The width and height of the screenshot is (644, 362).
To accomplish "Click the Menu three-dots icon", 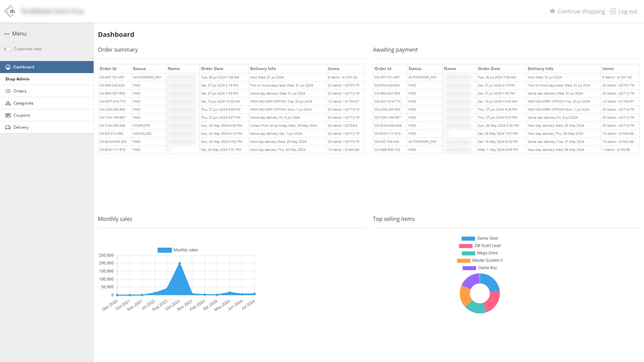I will [x=7, y=34].
